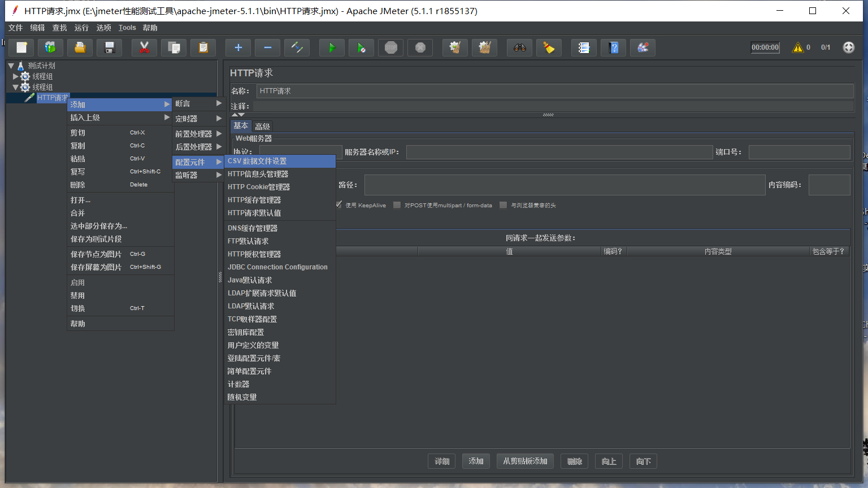The height and width of the screenshot is (488, 868).
Task: Click the Help question mark toolbar icon
Action: [x=614, y=47]
